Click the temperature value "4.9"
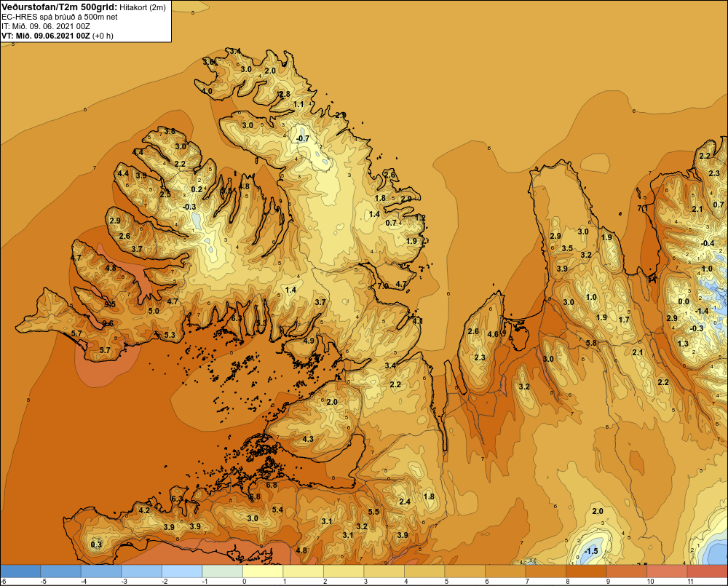The image size is (728, 586). point(309,341)
